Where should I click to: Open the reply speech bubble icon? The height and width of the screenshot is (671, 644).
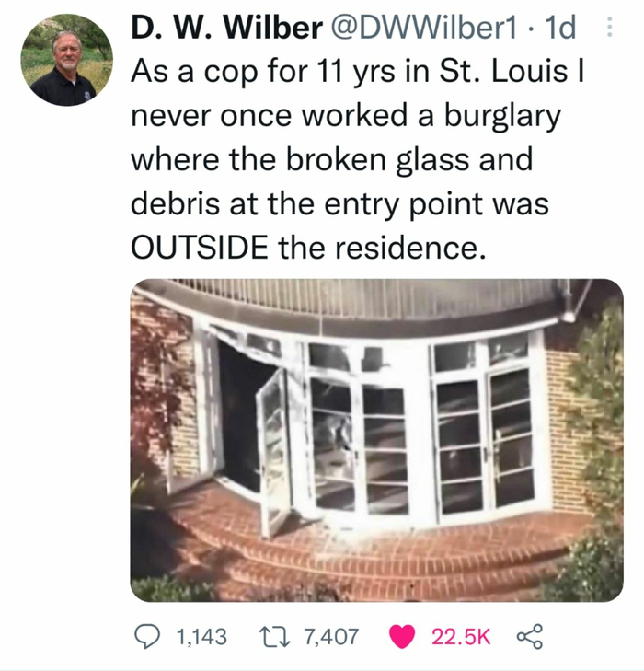145,636
